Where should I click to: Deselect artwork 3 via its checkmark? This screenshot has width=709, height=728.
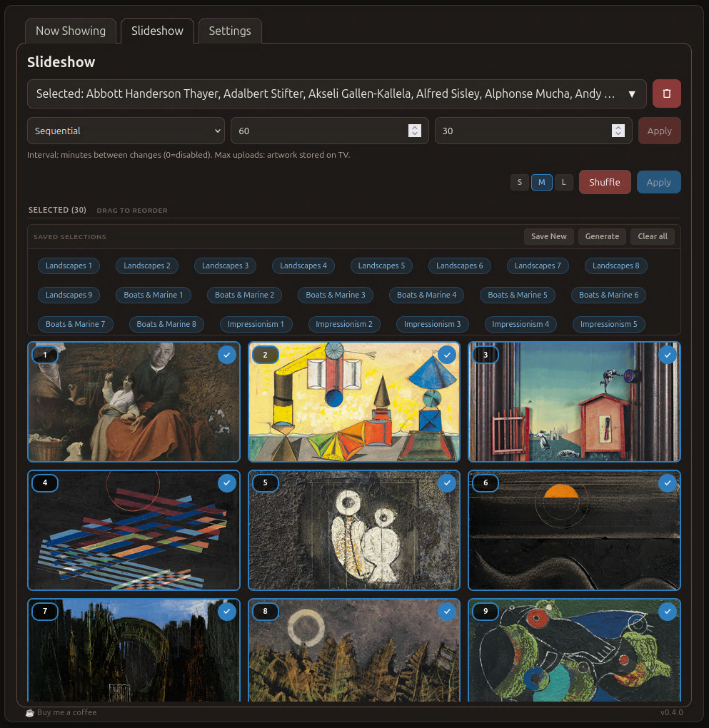point(667,355)
